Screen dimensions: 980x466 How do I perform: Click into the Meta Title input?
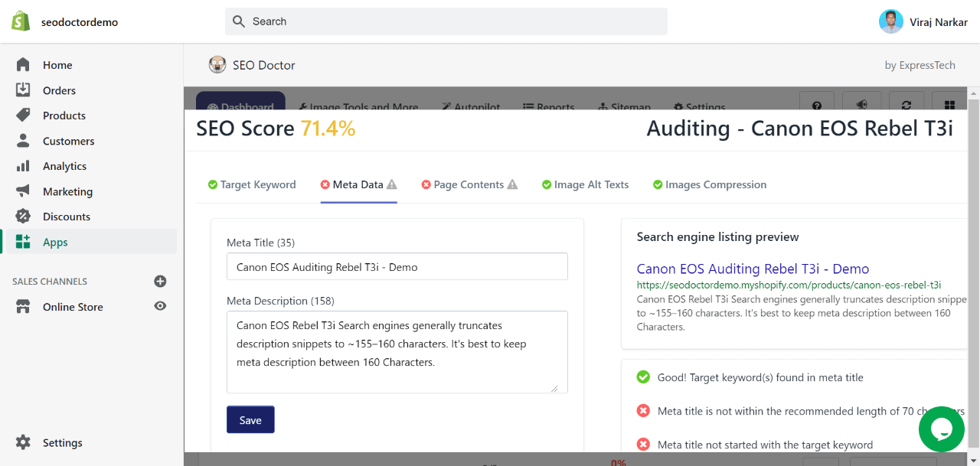(397, 267)
